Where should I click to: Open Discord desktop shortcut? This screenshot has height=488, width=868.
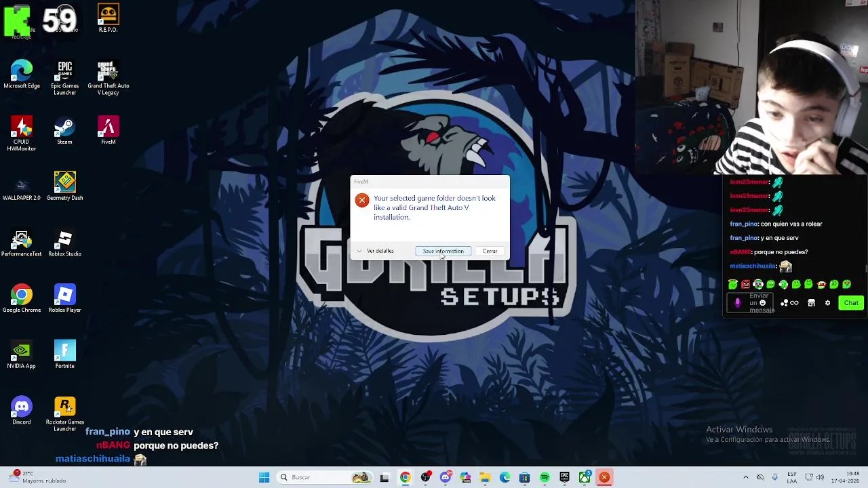coord(22,411)
